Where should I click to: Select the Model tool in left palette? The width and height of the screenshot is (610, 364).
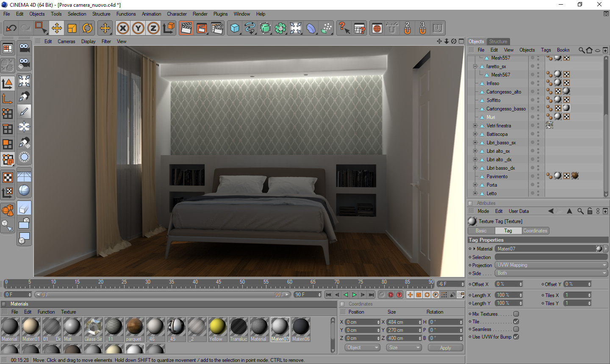point(8,83)
